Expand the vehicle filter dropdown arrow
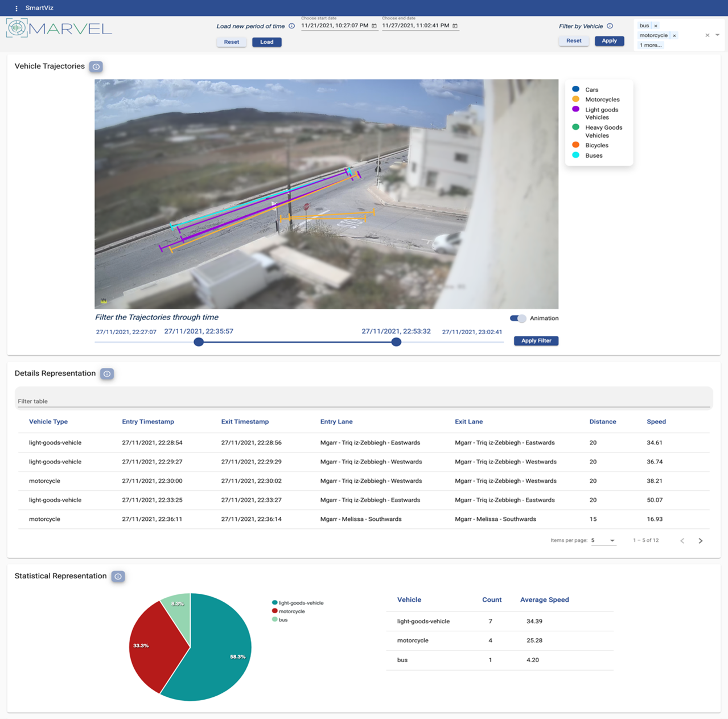This screenshot has height=719, width=728. click(x=717, y=35)
